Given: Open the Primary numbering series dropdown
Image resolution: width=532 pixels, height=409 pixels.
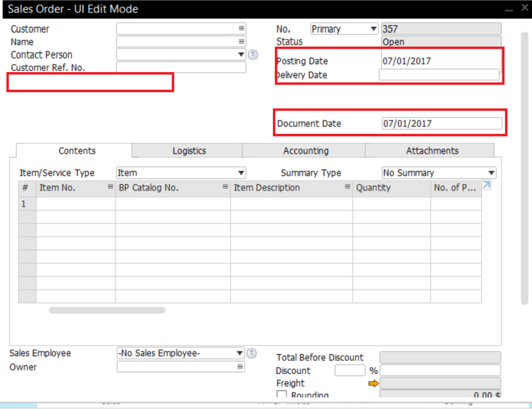Looking at the screenshot, I should click(x=374, y=29).
